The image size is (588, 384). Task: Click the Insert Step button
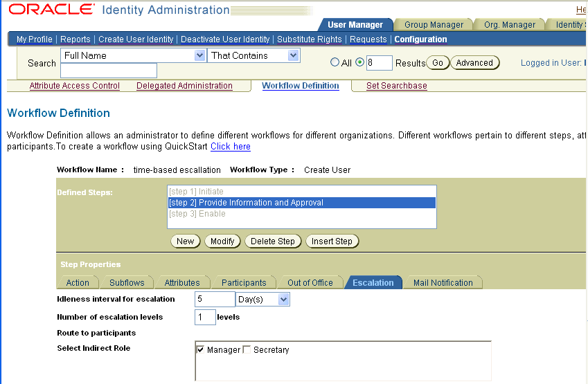pyautogui.click(x=332, y=241)
